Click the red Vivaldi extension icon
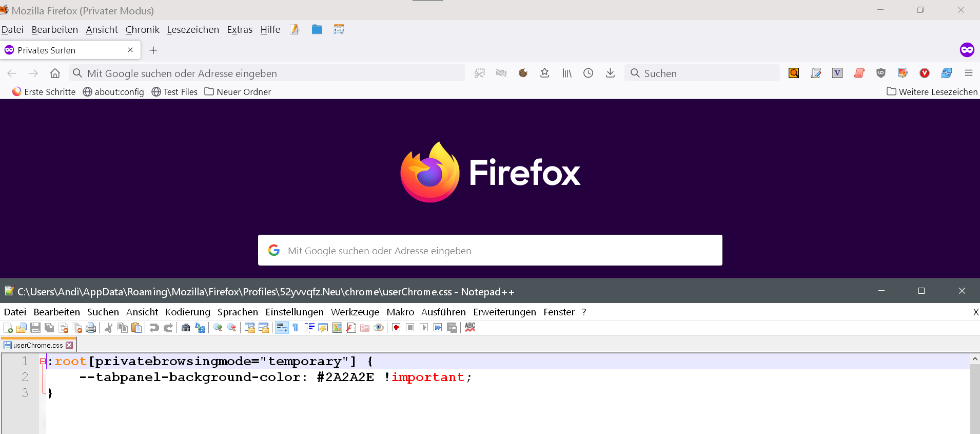The image size is (980, 434). coord(925,73)
